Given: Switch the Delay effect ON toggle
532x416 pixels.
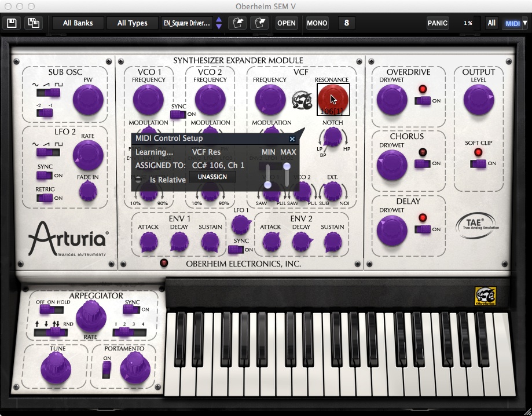Looking at the screenshot, I should [423, 229].
